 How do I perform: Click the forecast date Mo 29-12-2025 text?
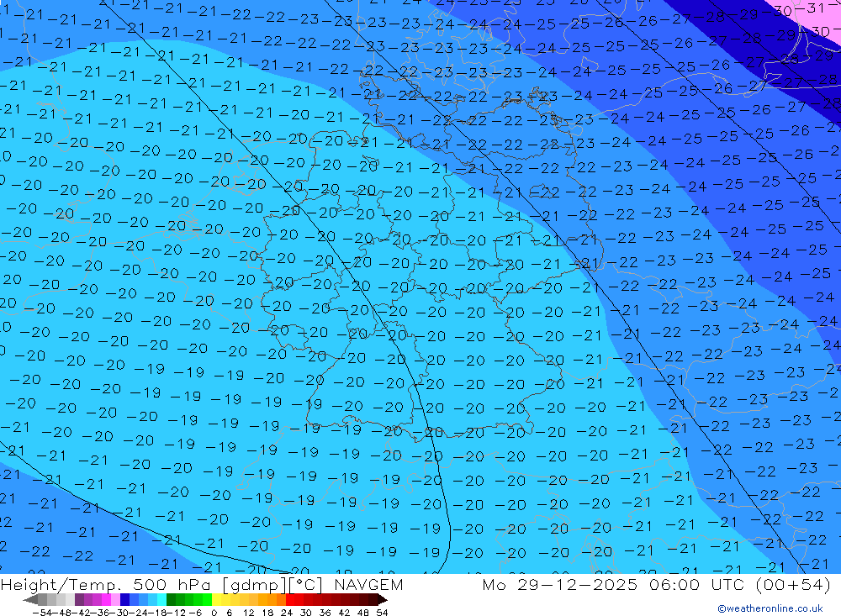tap(553, 585)
